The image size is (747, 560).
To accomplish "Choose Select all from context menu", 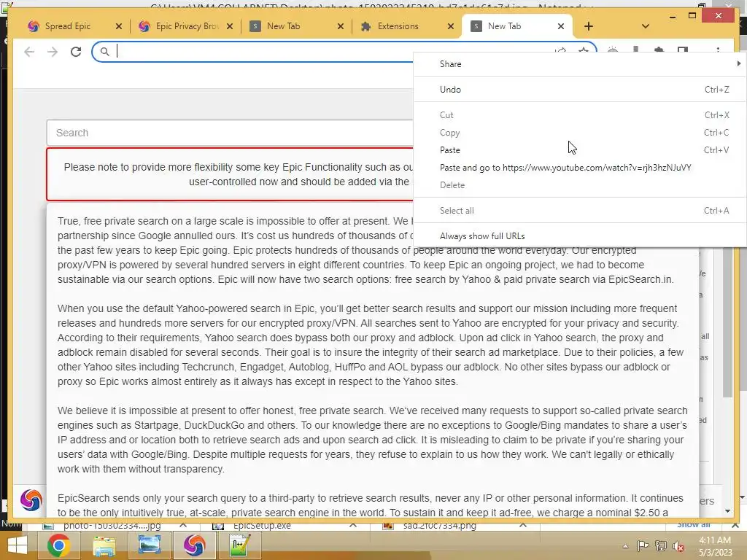I will click(579, 211).
